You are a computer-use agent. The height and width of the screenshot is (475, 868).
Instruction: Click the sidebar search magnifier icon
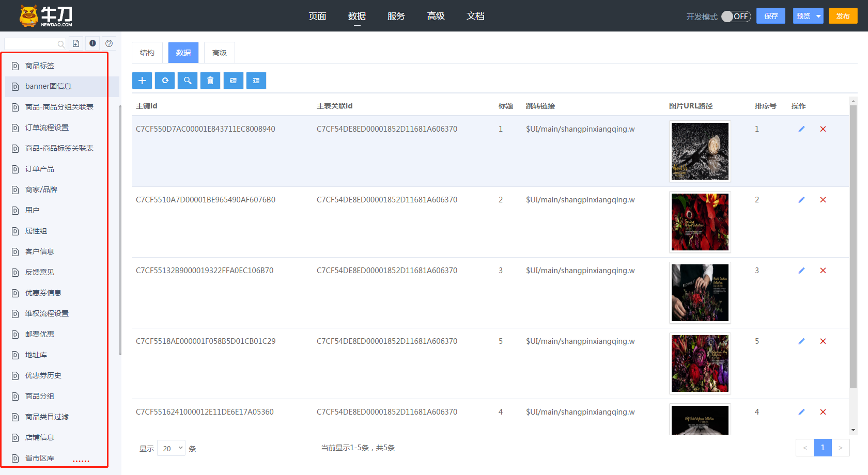[x=61, y=44]
